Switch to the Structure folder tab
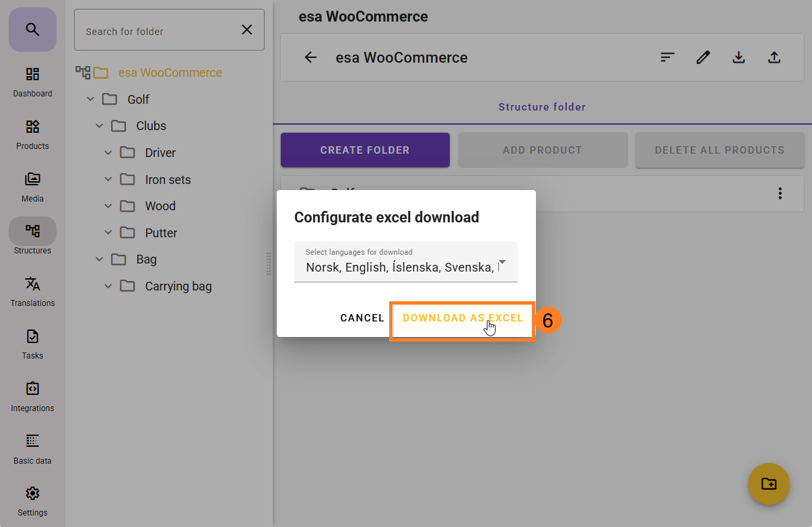 tap(541, 107)
